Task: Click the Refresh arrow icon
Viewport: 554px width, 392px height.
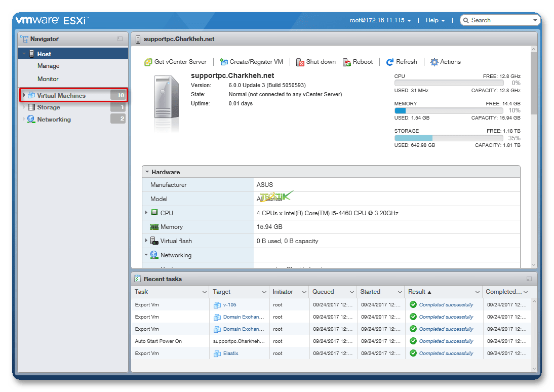Action: pos(390,62)
